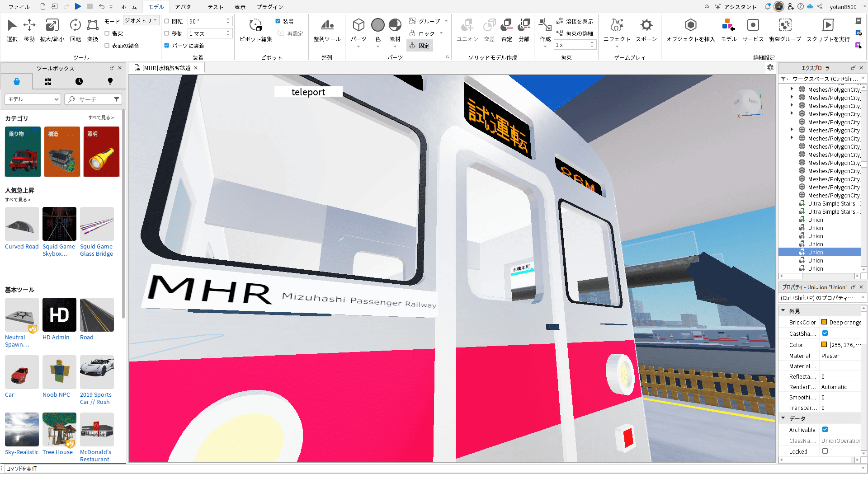
Task: Switch to the テスト ribbon tab
Action: coord(216,7)
